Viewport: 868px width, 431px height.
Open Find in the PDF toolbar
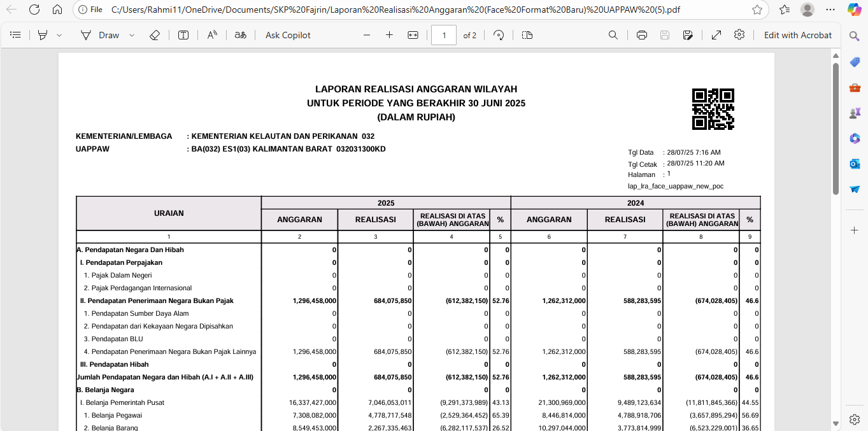click(613, 35)
